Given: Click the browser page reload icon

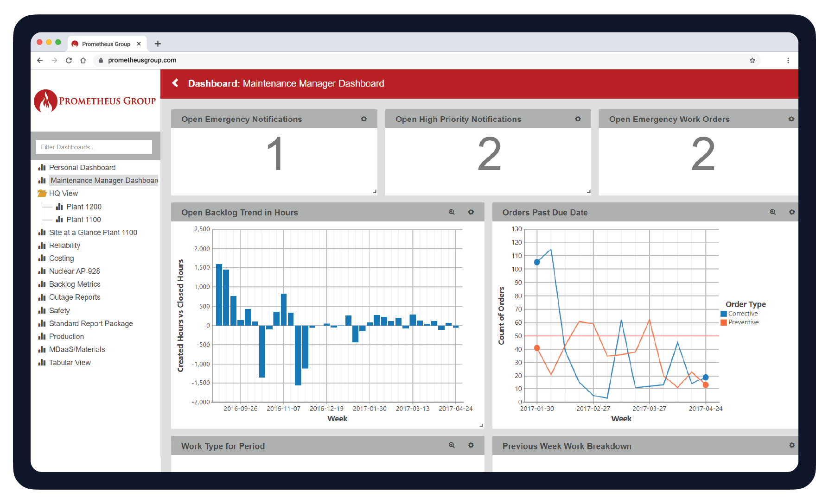Looking at the screenshot, I should click(x=69, y=60).
